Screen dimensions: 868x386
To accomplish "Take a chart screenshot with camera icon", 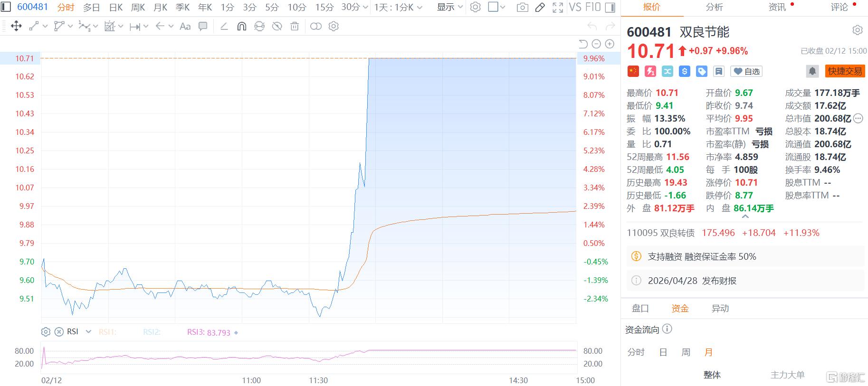I will 522,7.
